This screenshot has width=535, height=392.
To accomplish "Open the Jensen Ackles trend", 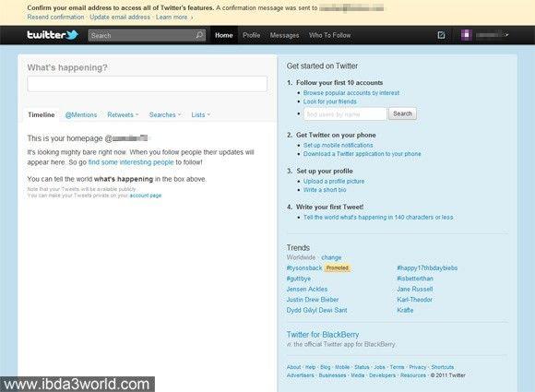I will pyautogui.click(x=307, y=290).
